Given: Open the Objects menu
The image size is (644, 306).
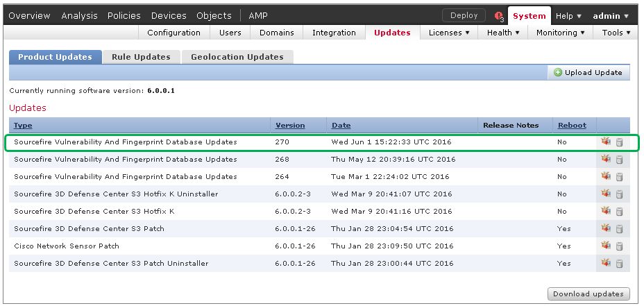Looking at the screenshot, I should click(214, 15).
